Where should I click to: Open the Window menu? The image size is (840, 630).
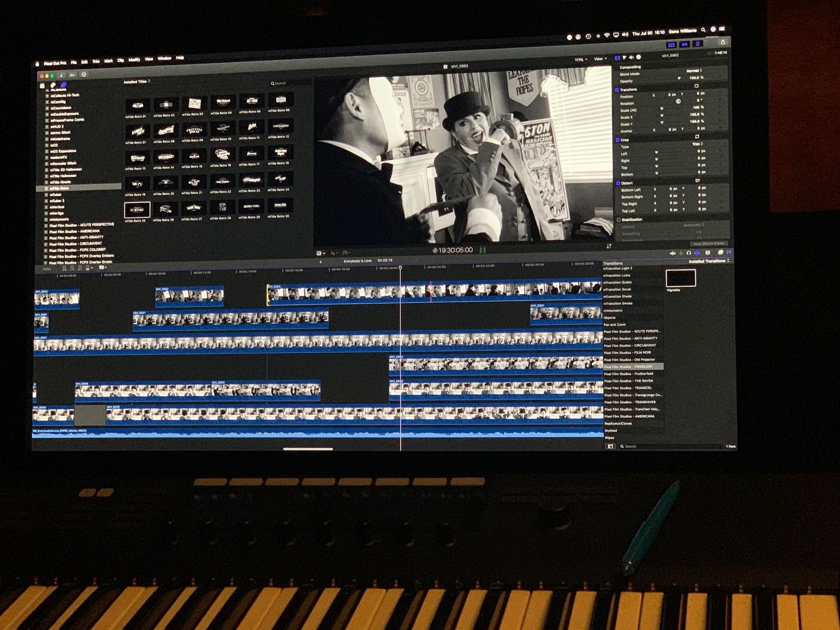(x=164, y=58)
